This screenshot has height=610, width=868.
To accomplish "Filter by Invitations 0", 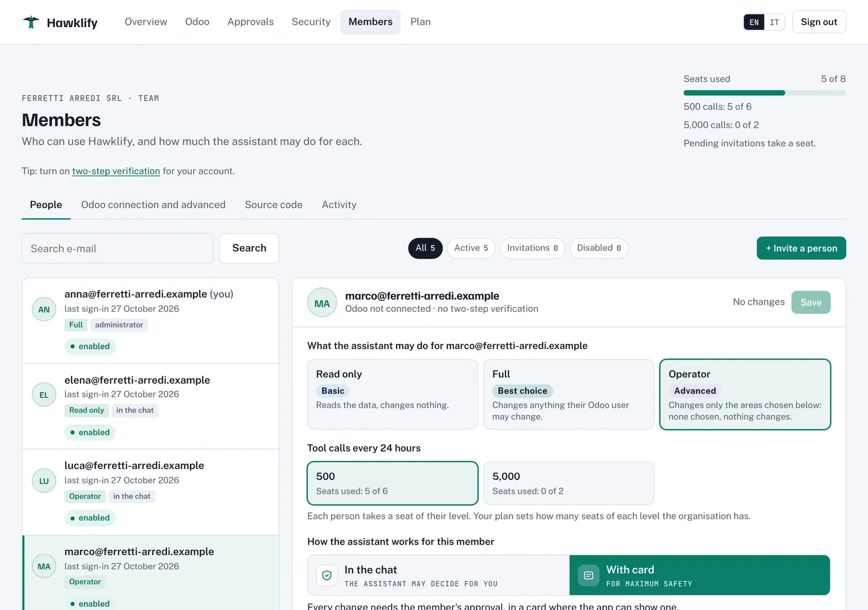I will [532, 248].
